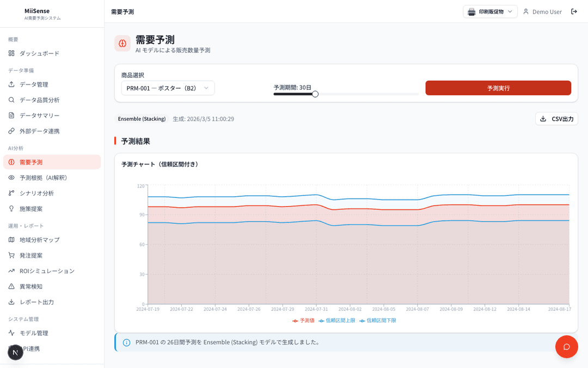Image resolution: width=588 pixels, height=368 pixels.
Task: Click the レポート出力 download icon
Action: [11, 302]
